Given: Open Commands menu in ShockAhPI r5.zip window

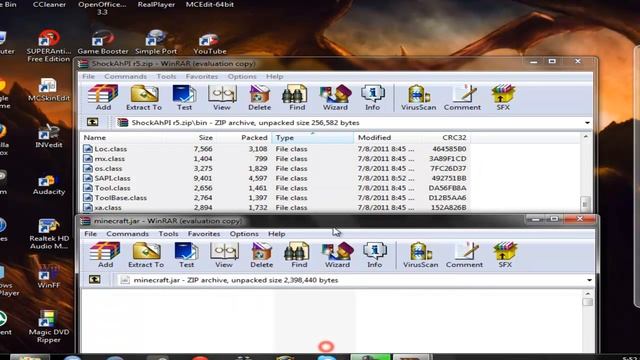Looking at the screenshot, I should (x=125, y=76).
